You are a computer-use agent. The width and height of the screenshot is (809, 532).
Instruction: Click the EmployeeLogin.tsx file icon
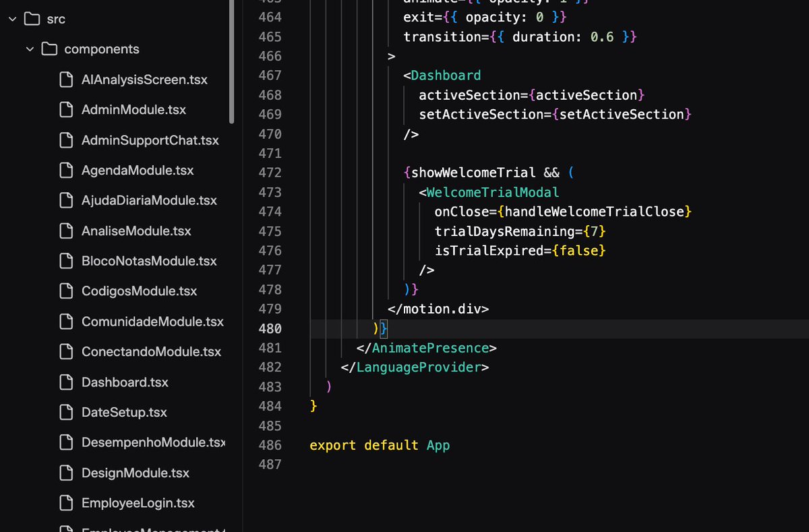(66, 503)
